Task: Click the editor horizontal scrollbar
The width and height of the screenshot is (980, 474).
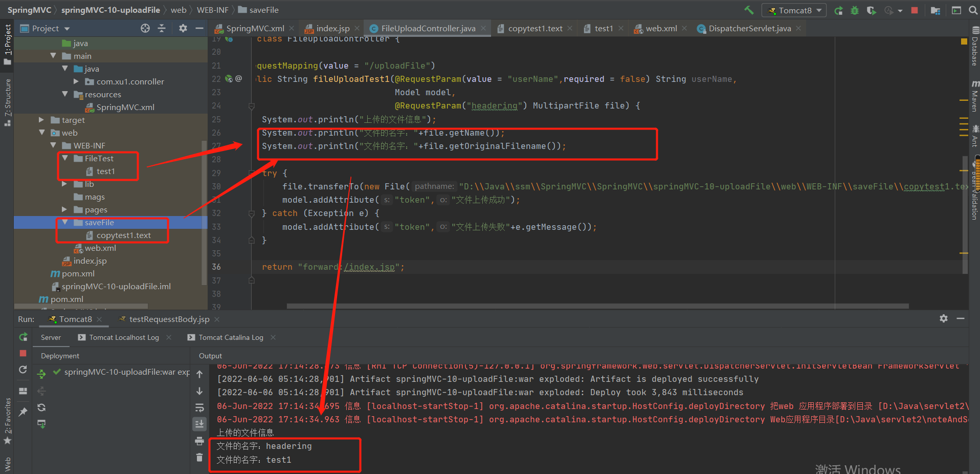Action: (x=597, y=306)
